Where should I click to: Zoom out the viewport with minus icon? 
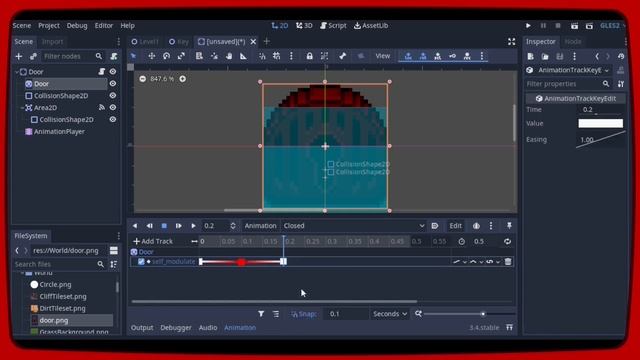142,79
